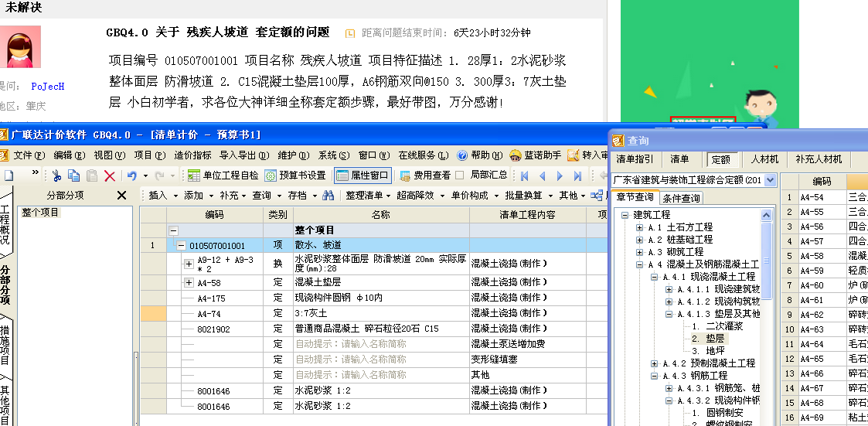The width and height of the screenshot is (868, 426).
Task: Click the red X delete icon
Action: [110, 176]
